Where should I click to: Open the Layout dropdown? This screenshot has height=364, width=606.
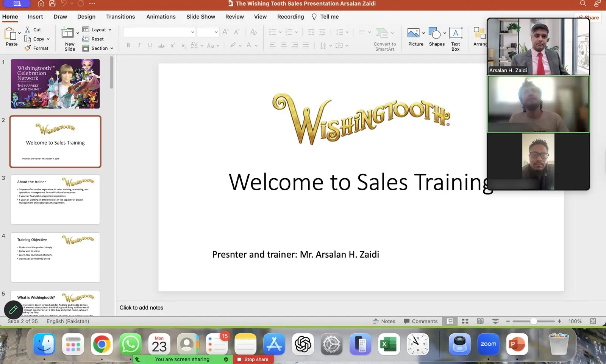(97, 30)
